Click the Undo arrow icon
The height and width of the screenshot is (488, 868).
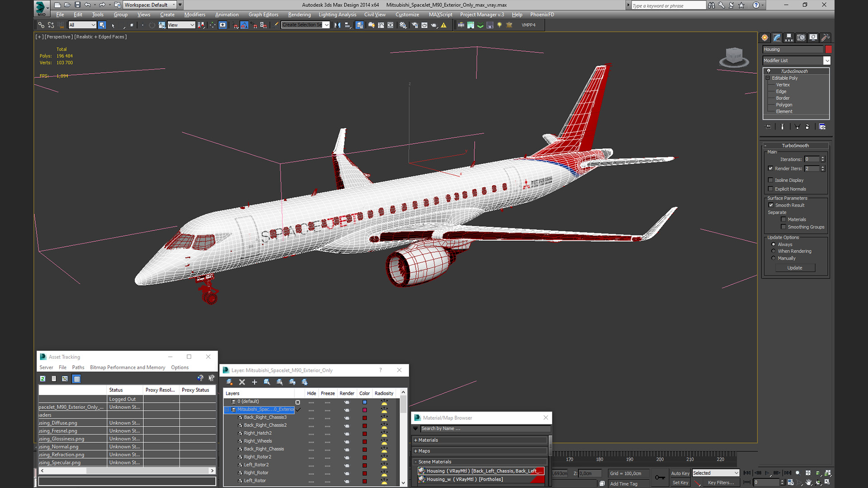click(x=87, y=5)
